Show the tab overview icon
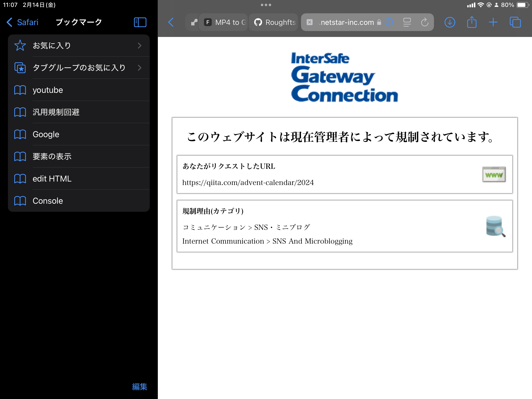This screenshot has height=399, width=532. tap(515, 22)
